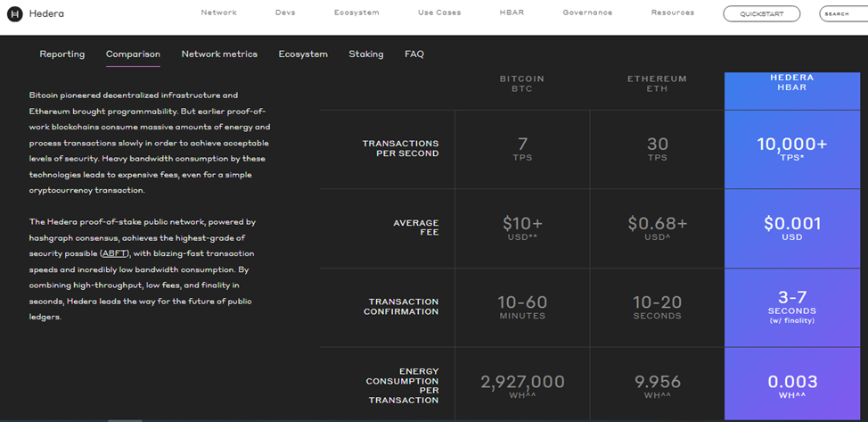Click Ethereum's $0.68+ average fee
868x422 pixels.
click(657, 228)
